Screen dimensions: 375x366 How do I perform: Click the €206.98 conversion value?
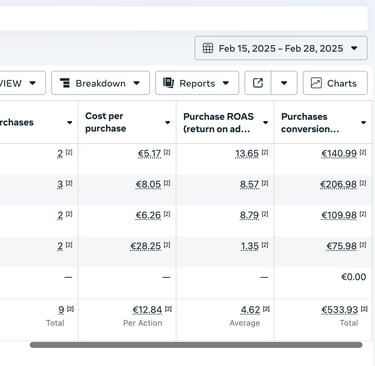(339, 184)
